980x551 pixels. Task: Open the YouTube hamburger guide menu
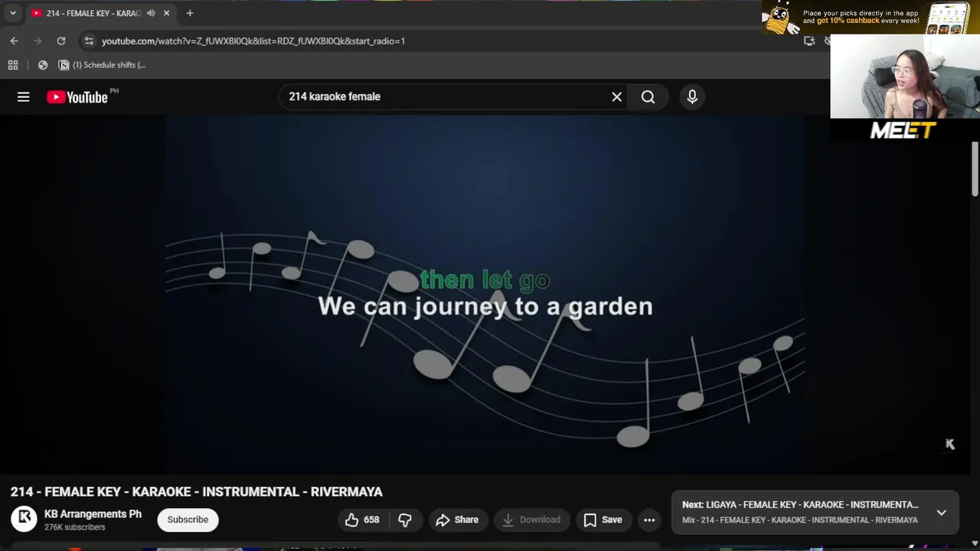(x=24, y=96)
